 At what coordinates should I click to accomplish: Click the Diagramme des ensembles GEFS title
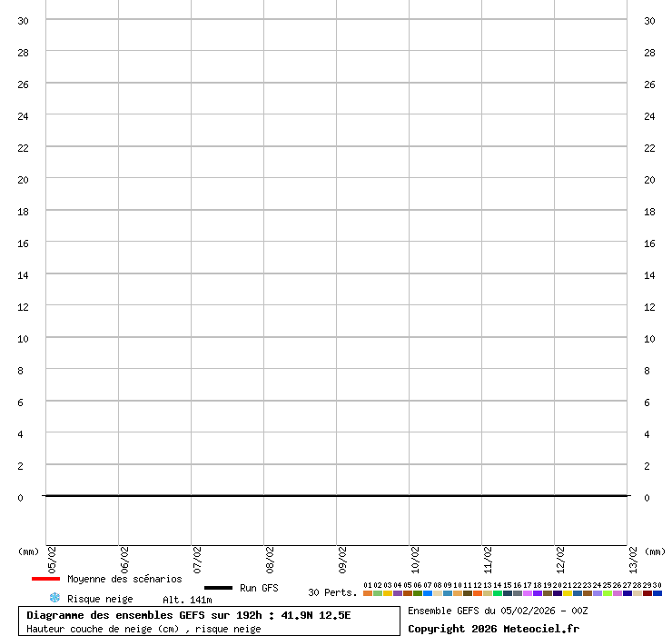click(189, 615)
